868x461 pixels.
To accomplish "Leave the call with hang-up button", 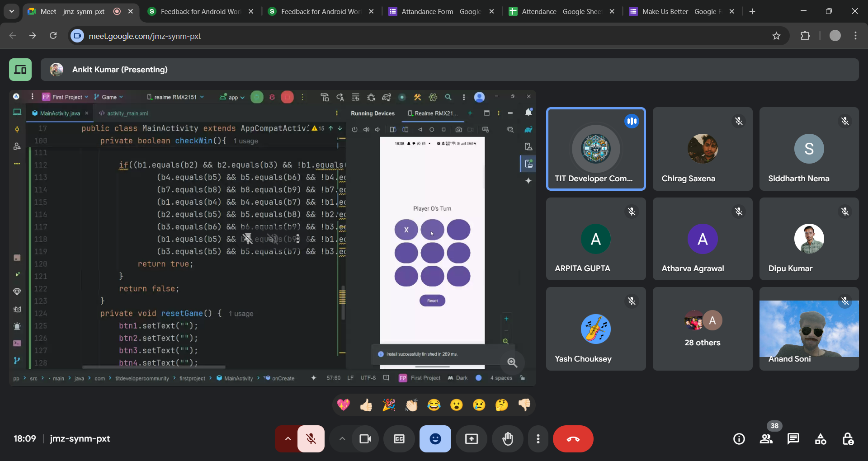I will pyautogui.click(x=573, y=439).
